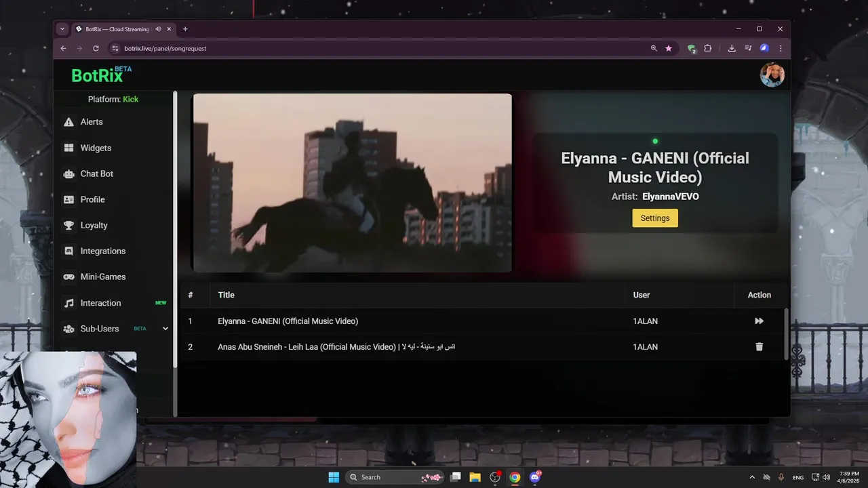Open media controls in Chrome toolbar
Screen dimensions: 868x488
748,48
